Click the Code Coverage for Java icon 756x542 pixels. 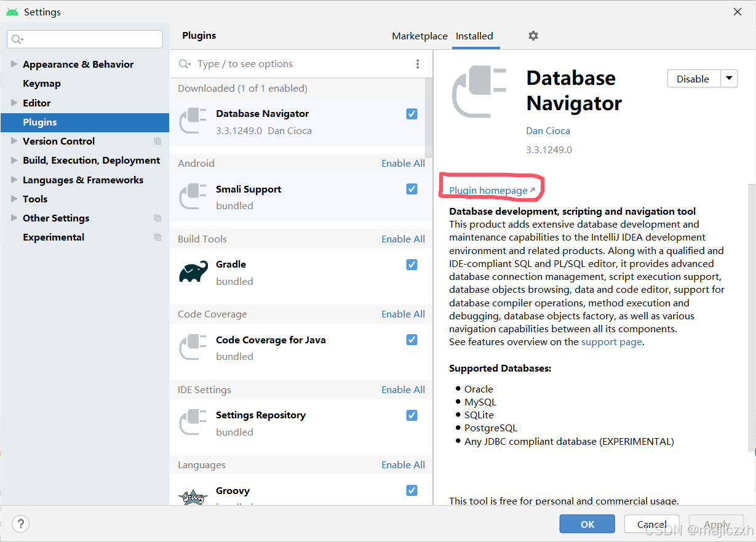click(193, 348)
